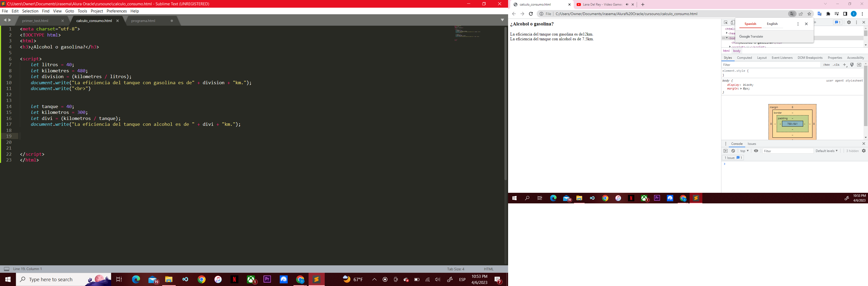Click the Chrome address bar URL
The height and width of the screenshot is (286, 868).
point(626,14)
